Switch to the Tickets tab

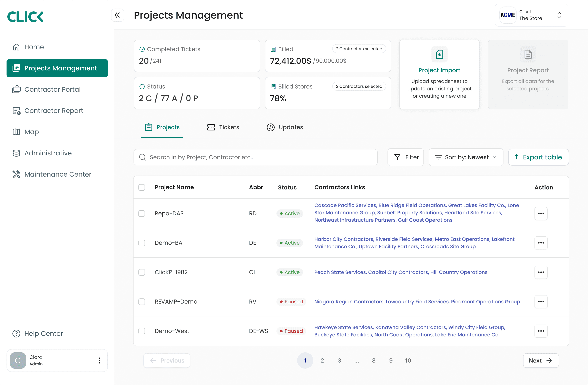[x=223, y=127]
